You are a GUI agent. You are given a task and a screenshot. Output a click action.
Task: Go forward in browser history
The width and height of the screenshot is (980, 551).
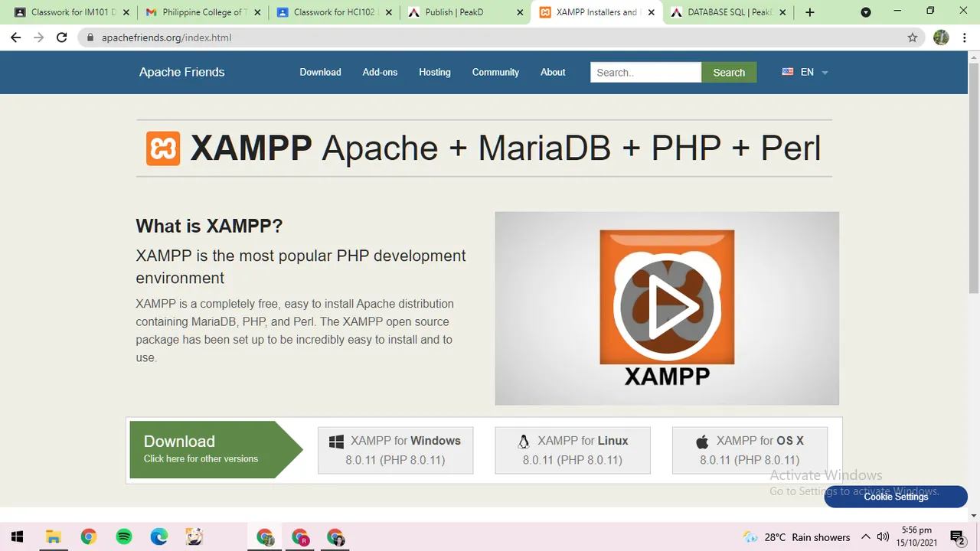(38, 37)
